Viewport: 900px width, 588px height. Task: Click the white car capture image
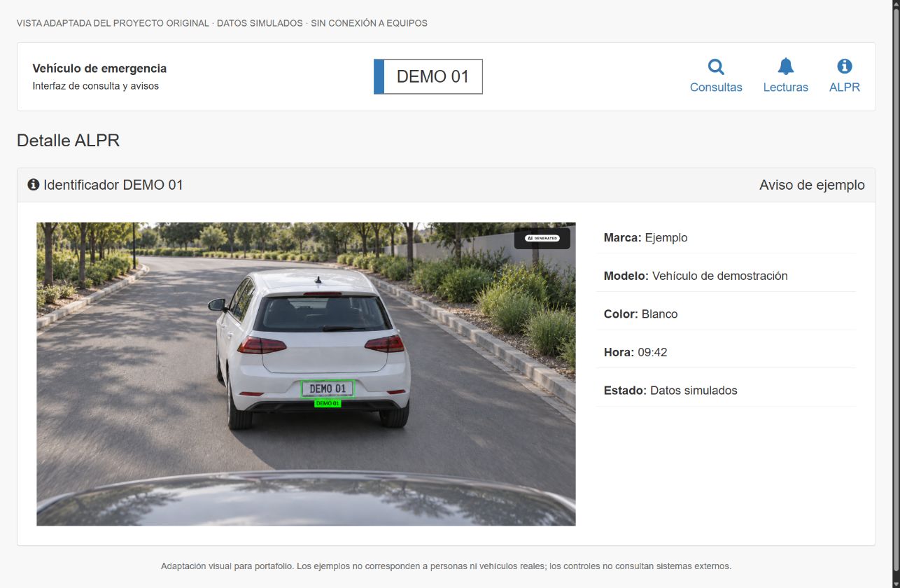[x=306, y=374]
